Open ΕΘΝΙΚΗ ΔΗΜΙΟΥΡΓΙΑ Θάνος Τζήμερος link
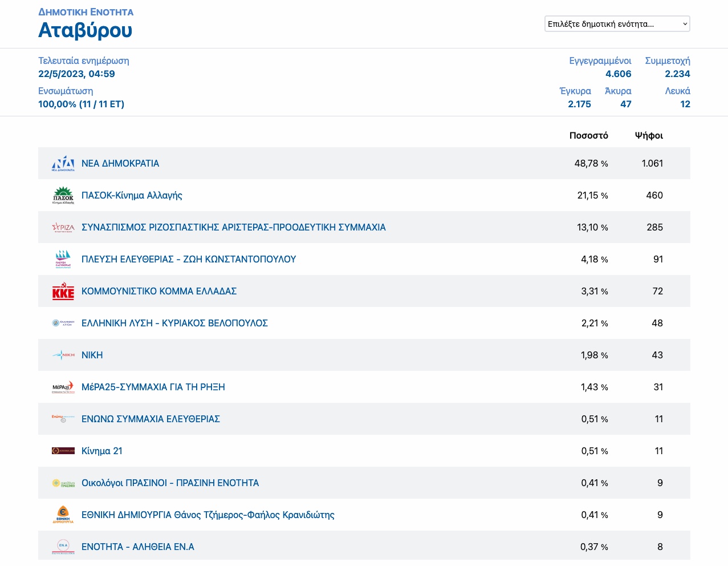Image resolution: width=728 pixels, height=566 pixels. click(x=208, y=515)
